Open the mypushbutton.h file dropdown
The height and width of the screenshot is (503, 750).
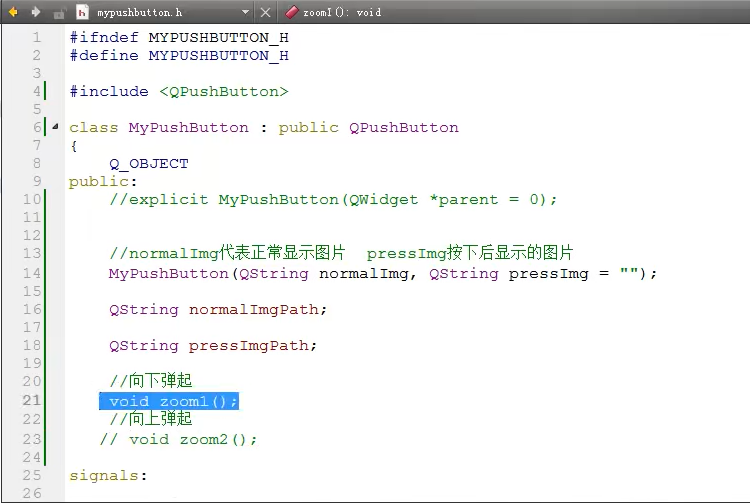[x=245, y=12]
